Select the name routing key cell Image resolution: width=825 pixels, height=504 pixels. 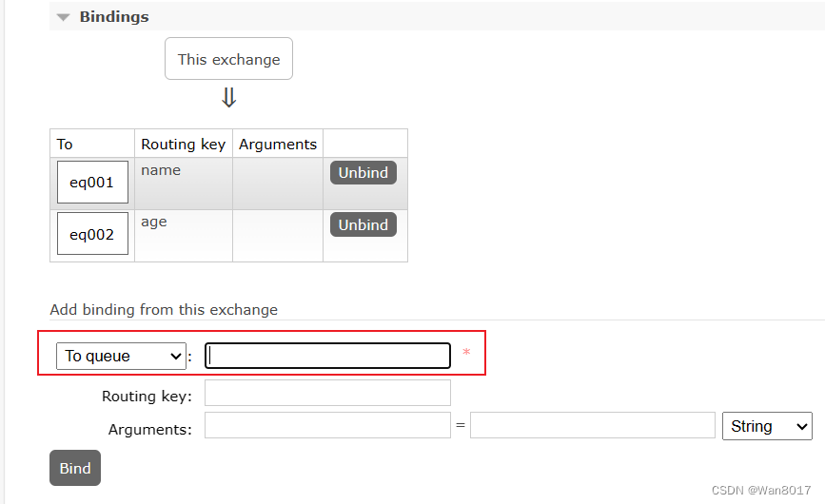pos(184,184)
